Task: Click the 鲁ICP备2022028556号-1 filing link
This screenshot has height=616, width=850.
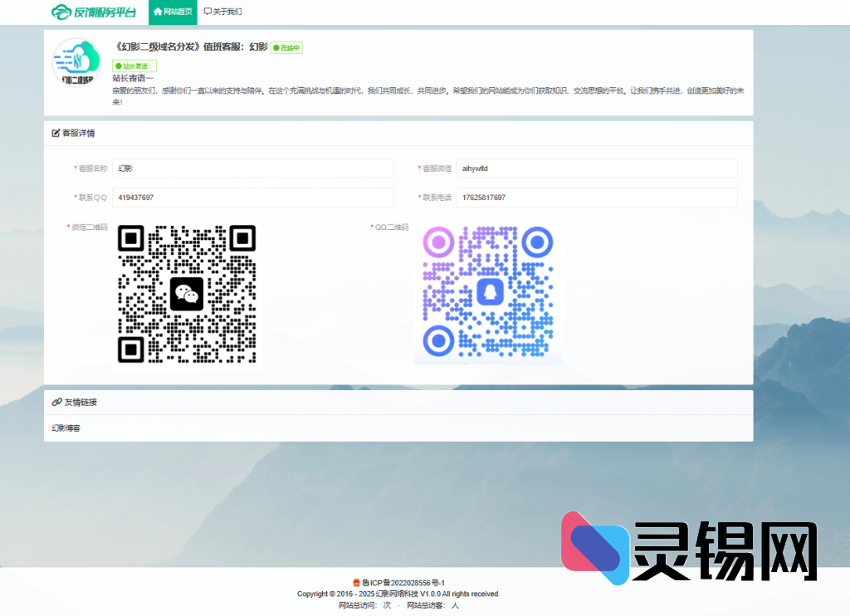Action: 403,583
